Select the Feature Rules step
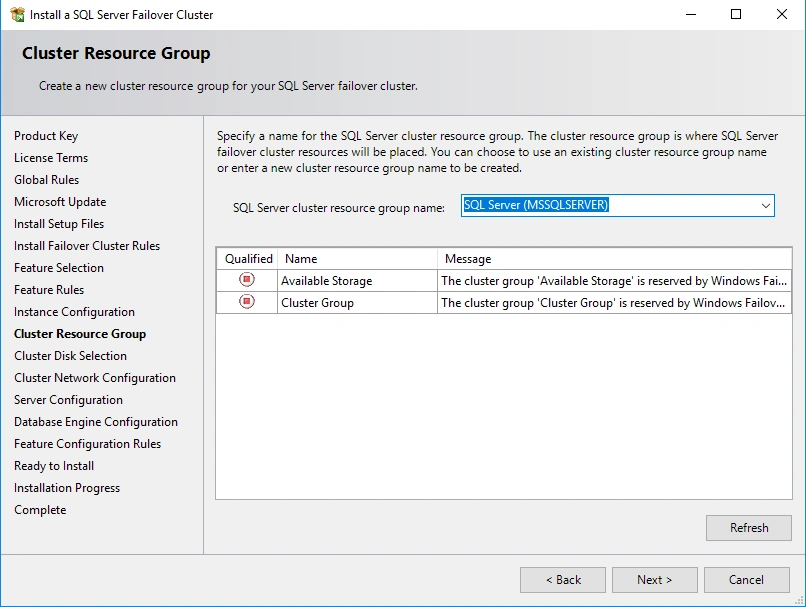806x607 pixels. (x=49, y=290)
